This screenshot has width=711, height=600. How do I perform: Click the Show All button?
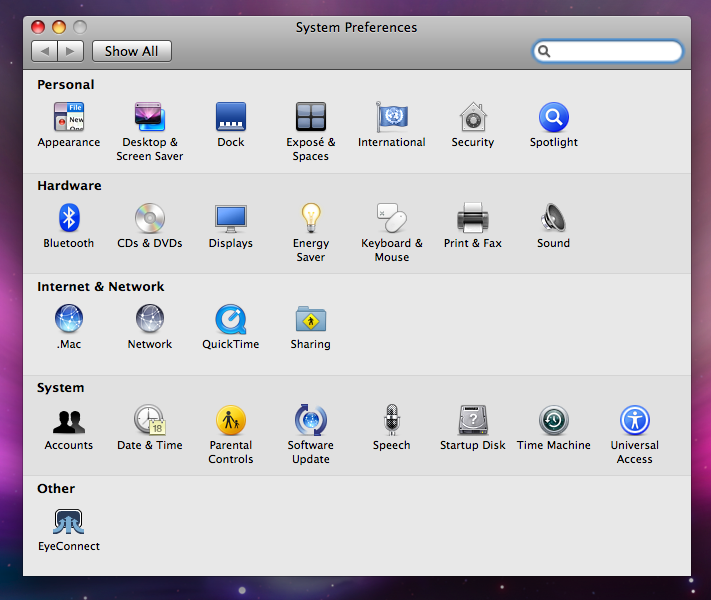point(131,51)
